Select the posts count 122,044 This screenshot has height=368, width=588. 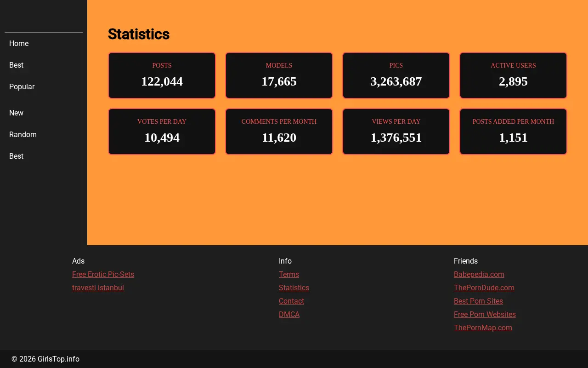(x=162, y=81)
